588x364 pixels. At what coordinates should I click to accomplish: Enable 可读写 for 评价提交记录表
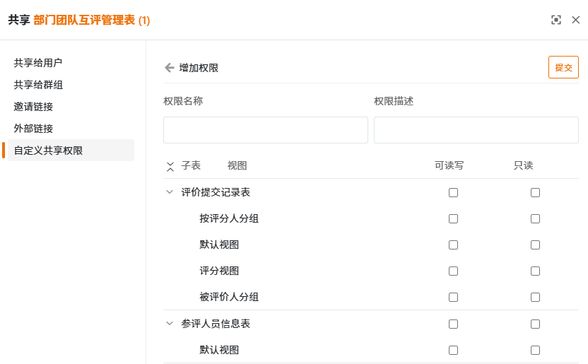[453, 192]
